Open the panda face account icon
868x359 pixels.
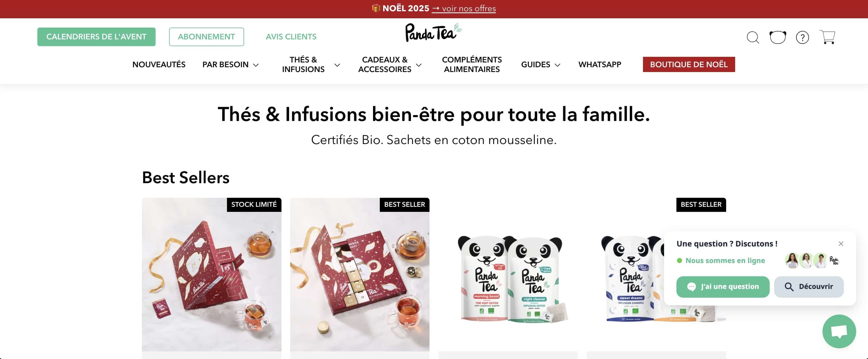[x=778, y=37]
